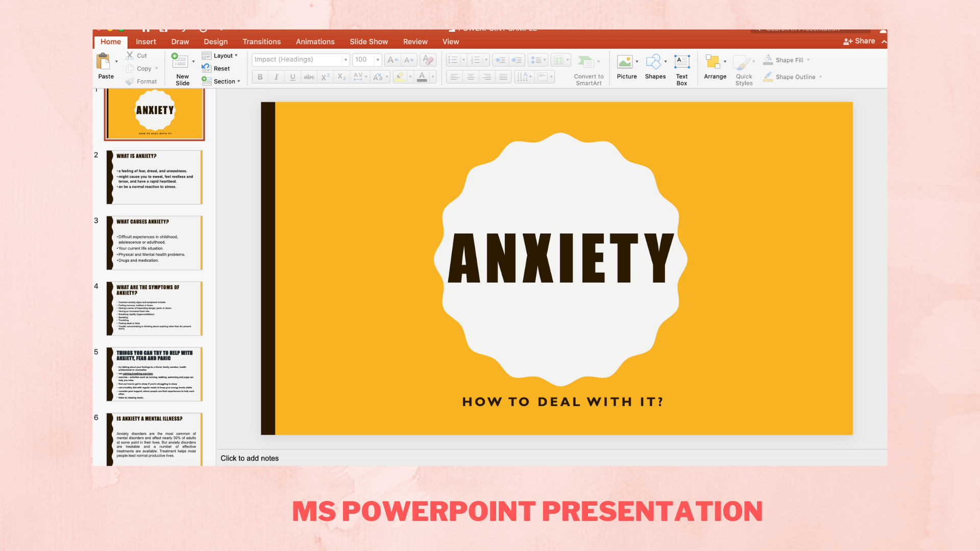This screenshot has height=551, width=980.
Task: Open the Slide Show tab
Action: pos(369,42)
